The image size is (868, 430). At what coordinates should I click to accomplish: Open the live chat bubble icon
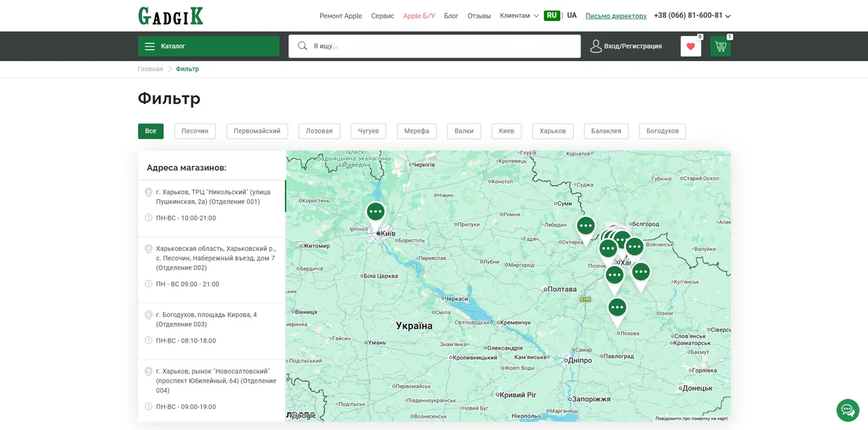point(848,410)
